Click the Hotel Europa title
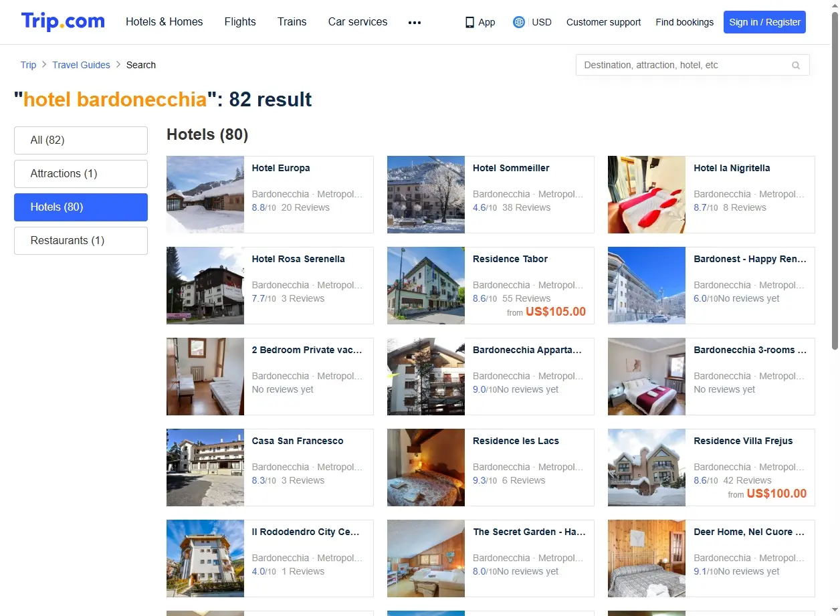 click(x=281, y=168)
